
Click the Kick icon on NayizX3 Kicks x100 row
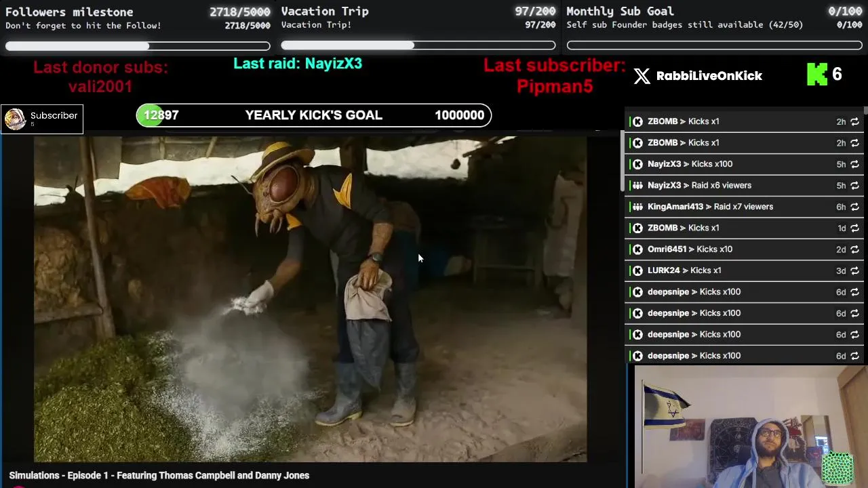coord(637,164)
